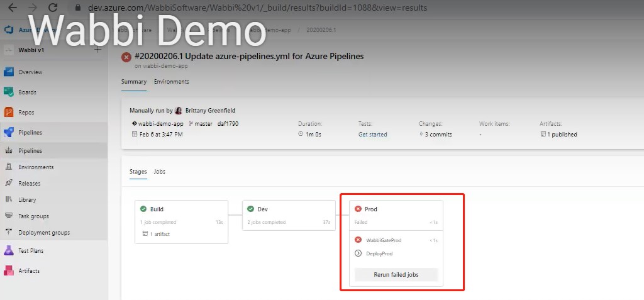Open Overview in the sidebar

tap(30, 72)
